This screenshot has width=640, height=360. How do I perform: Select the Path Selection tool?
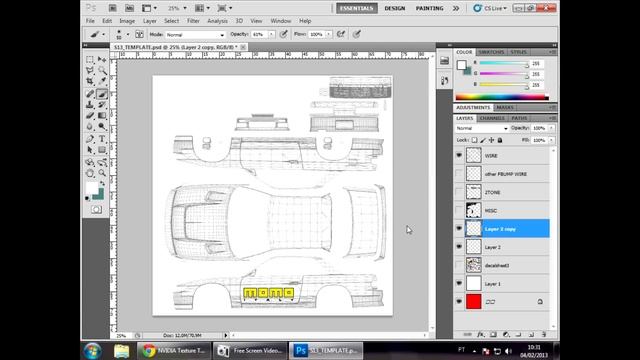click(90, 150)
